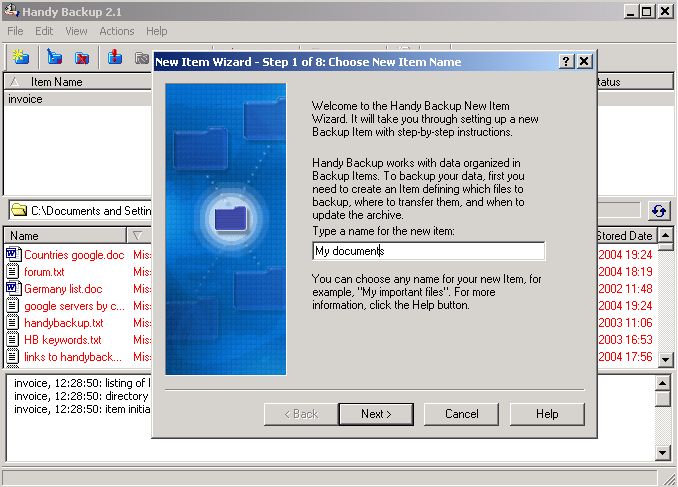This screenshot has width=678, height=487.
Task: Click the log pane scrollbar up arrow
Action: click(x=663, y=383)
